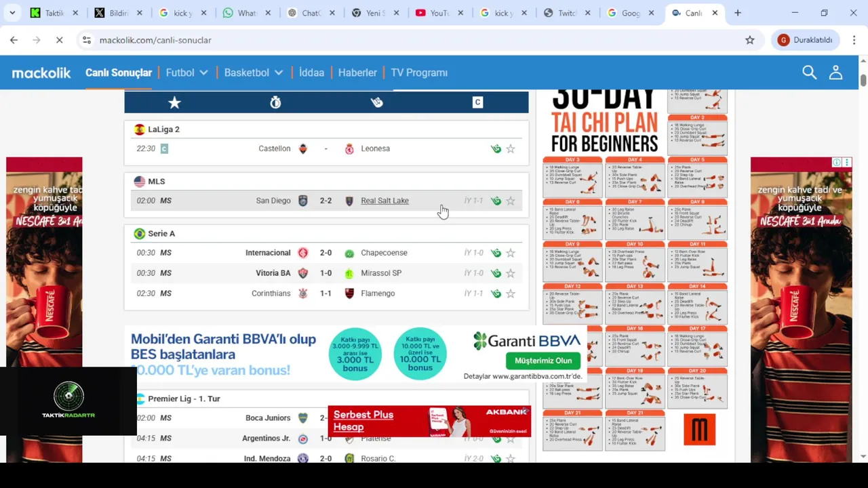868x488 pixels.
Task: Click the San Diego team crest
Action: pos(303,201)
